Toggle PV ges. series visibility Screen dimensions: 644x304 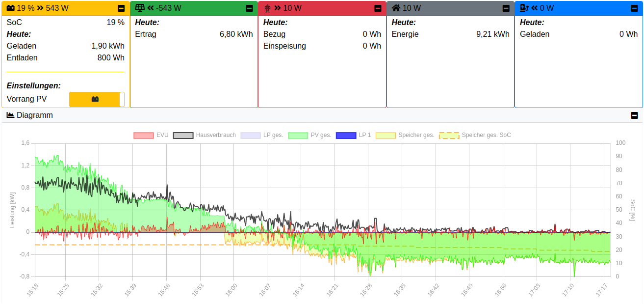[309, 135]
